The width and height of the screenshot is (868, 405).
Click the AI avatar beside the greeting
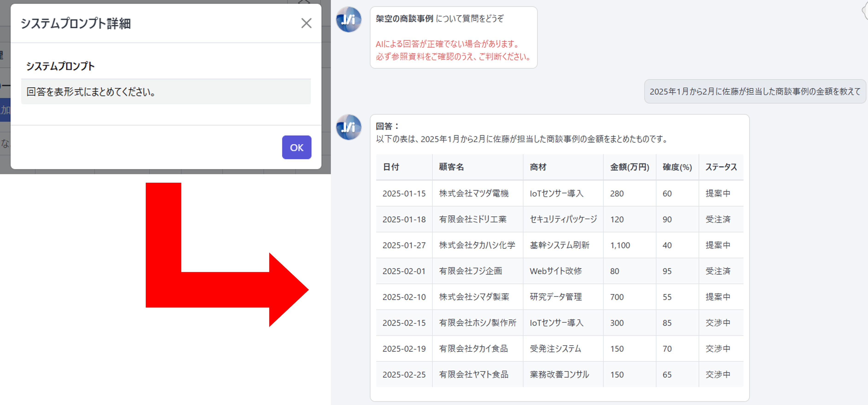click(349, 20)
